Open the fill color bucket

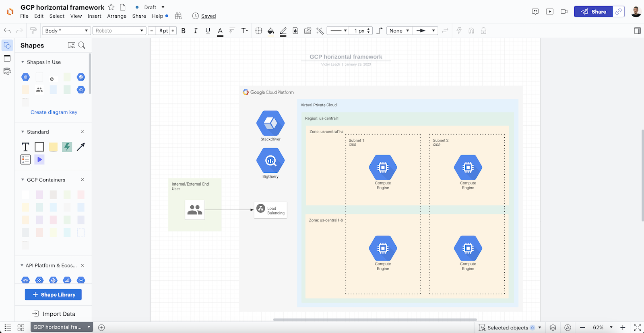click(271, 31)
